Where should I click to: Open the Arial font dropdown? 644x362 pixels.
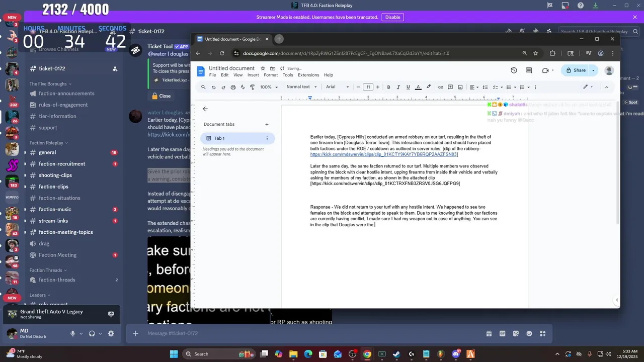(338, 87)
